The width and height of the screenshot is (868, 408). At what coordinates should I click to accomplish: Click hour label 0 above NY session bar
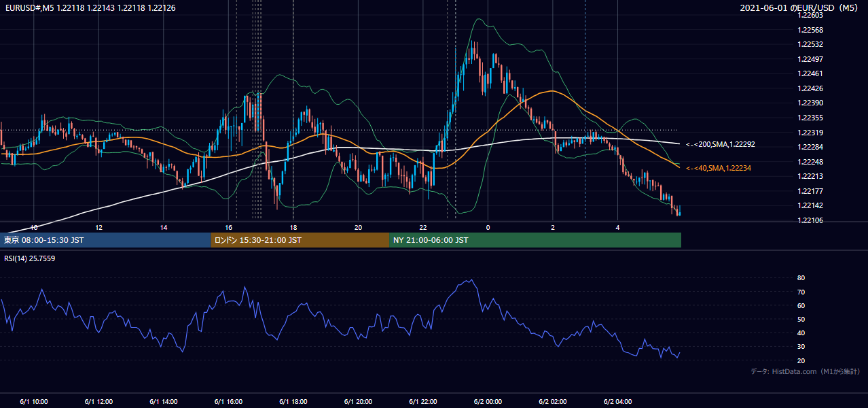click(488, 227)
